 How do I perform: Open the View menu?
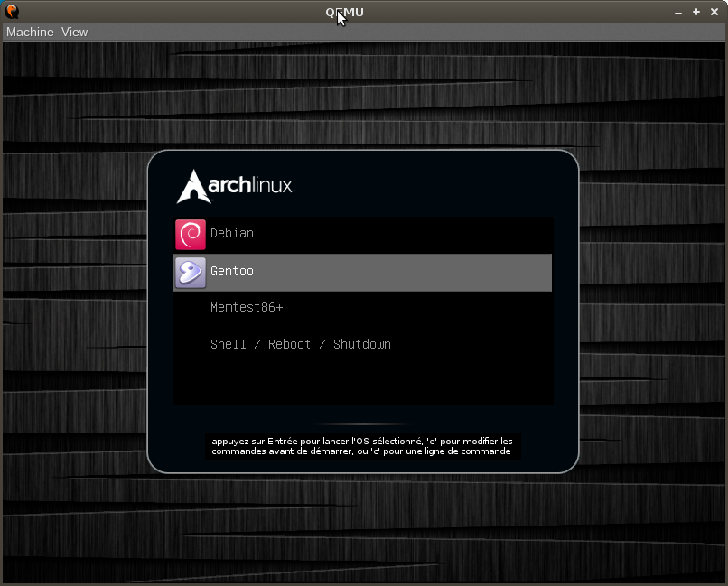(x=74, y=32)
